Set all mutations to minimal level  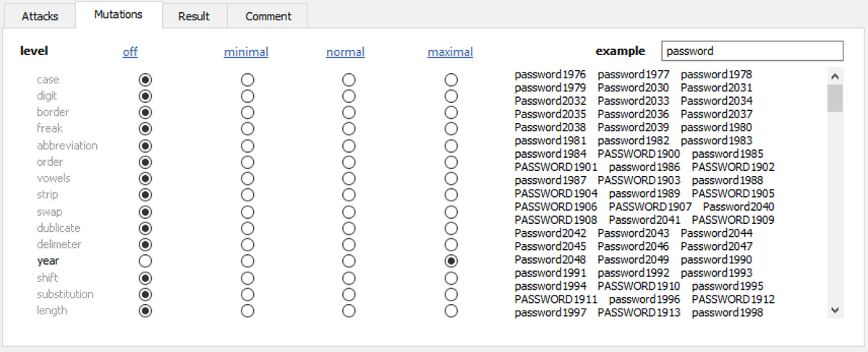[x=246, y=52]
